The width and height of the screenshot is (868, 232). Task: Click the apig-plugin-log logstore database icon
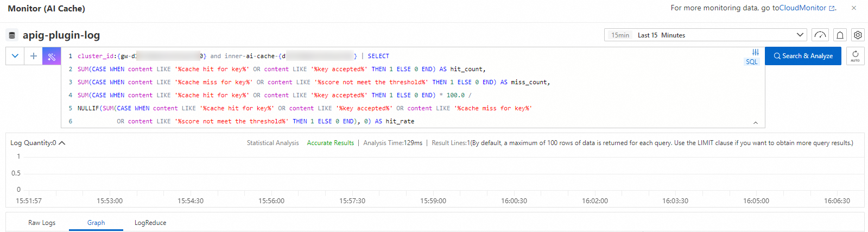coord(12,35)
